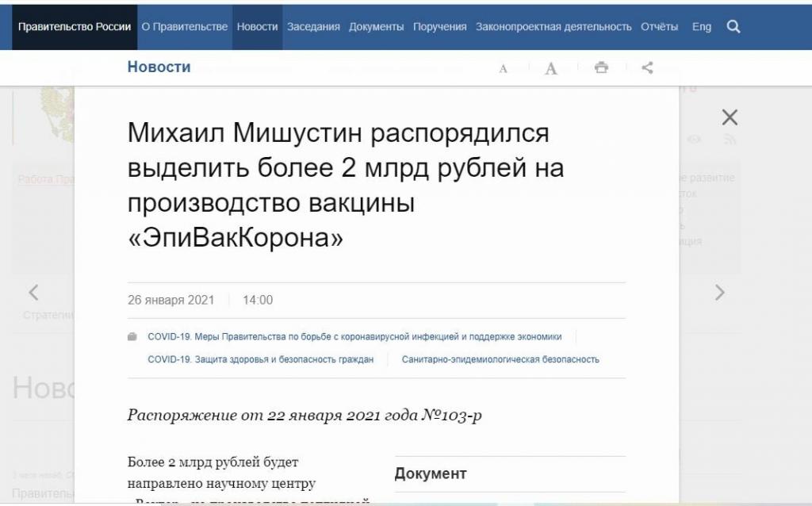Open COVID-19 Защита здоровья topic link
Screen dimensions: 812x506
[260, 359]
